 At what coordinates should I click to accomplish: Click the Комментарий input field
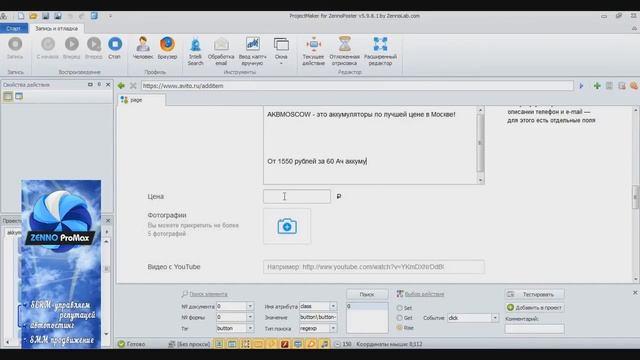(534, 329)
